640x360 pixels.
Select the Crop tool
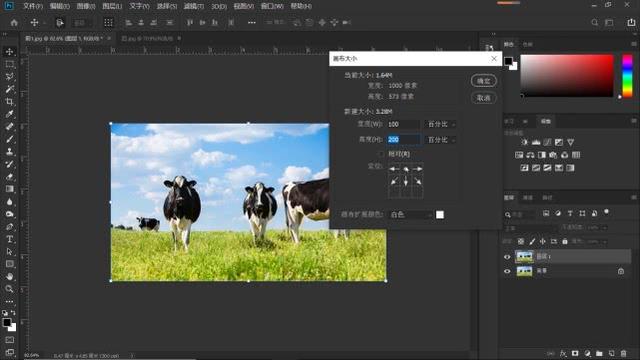(9, 102)
